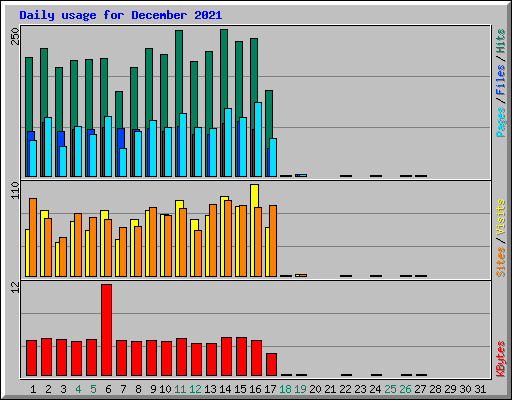Click day label "27" on the x-axis
The image size is (512, 400).
(x=420, y=389)
